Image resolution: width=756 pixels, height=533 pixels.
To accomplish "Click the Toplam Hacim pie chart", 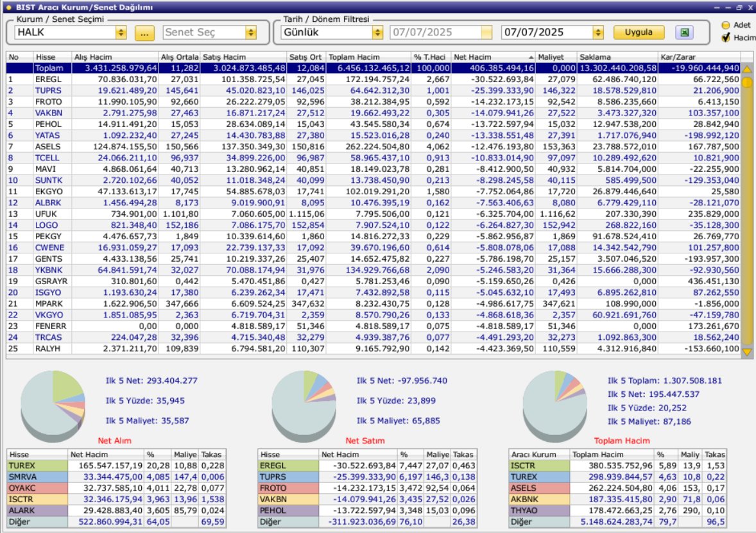I will [554, 406].
